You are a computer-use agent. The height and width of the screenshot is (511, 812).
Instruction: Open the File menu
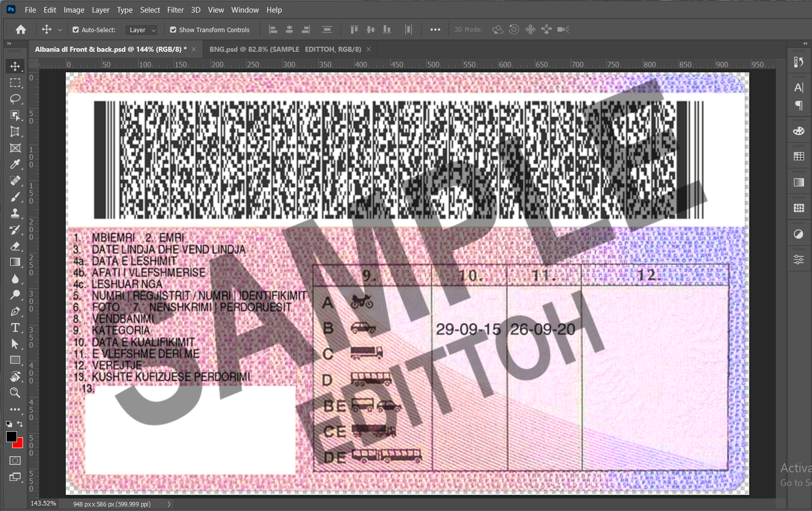point(30,10)
